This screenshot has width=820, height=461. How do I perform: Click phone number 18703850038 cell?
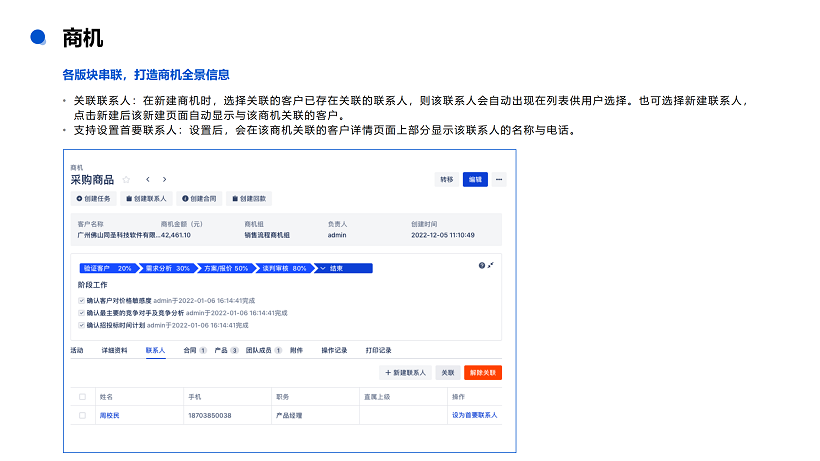[210, 416]
